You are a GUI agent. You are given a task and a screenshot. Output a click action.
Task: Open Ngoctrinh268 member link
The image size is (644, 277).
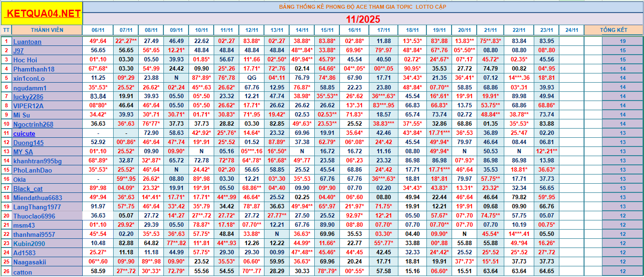(x=33, y=124)
